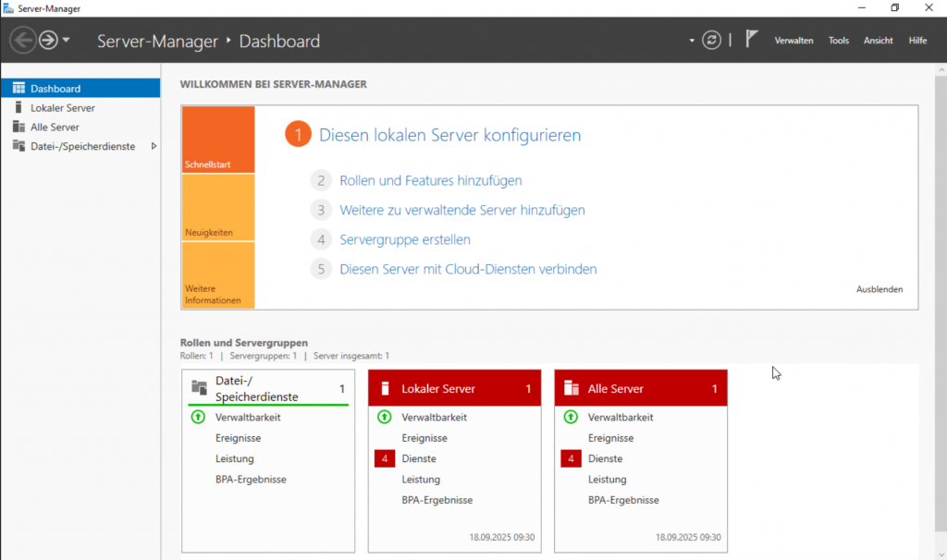Expand the Datei-/Speicherdienste sidebar arrow

tap(154, 146)
